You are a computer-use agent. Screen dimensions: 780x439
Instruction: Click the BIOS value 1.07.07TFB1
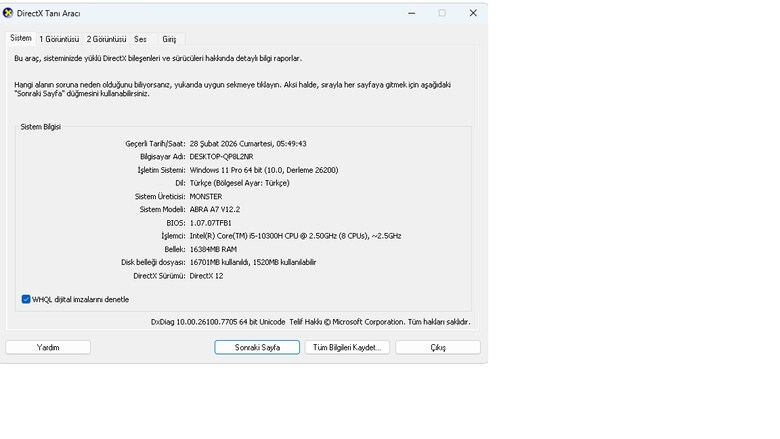click(210, 223)
